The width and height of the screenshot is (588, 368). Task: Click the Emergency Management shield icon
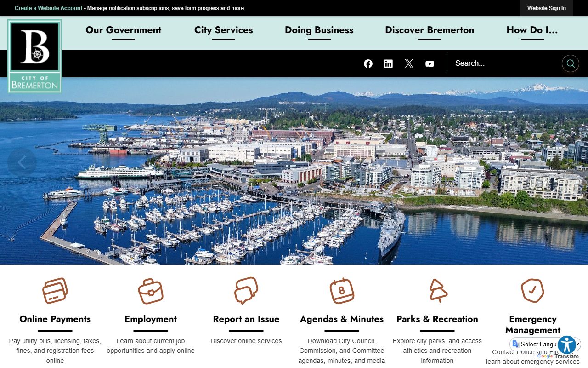tap(533, 291)
